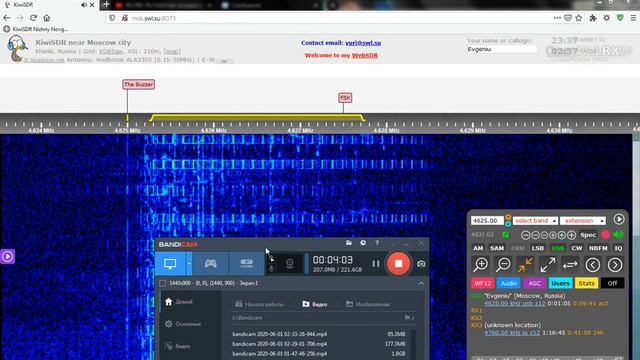This screenshot has height=360, width=640.
Task: Click the page left circle arrow icon
Action: 593,265
